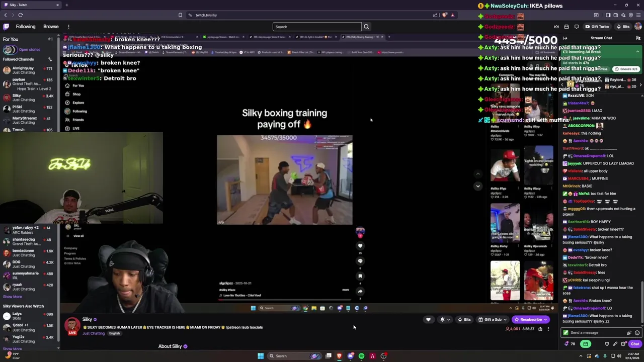The height and width of the screenshot is (362, 644).
Task: Bookmark this page in address bar
Action: point(180,15)
